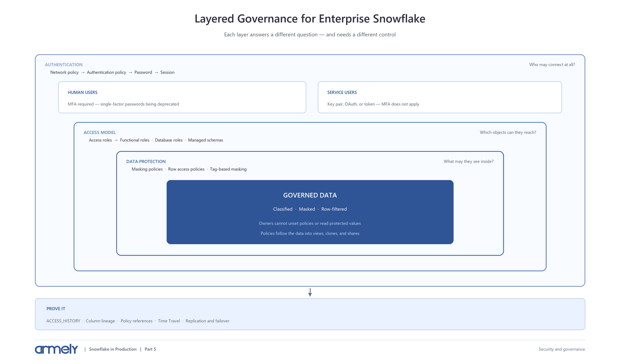This screenshot has height=364, width=620.
Task: Select 'Managed schemas' text
Action: (205, 140)
